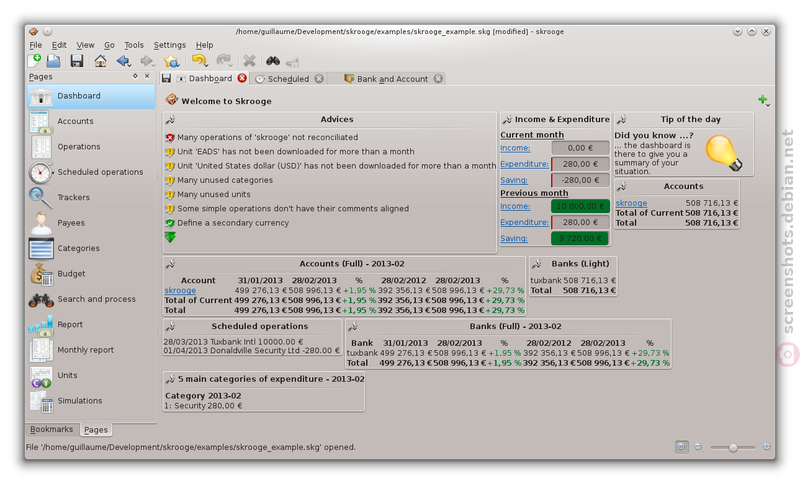Click the Current month Expenditure link
The width and height of the screenshot is (800, 484).
coord(524,164)
